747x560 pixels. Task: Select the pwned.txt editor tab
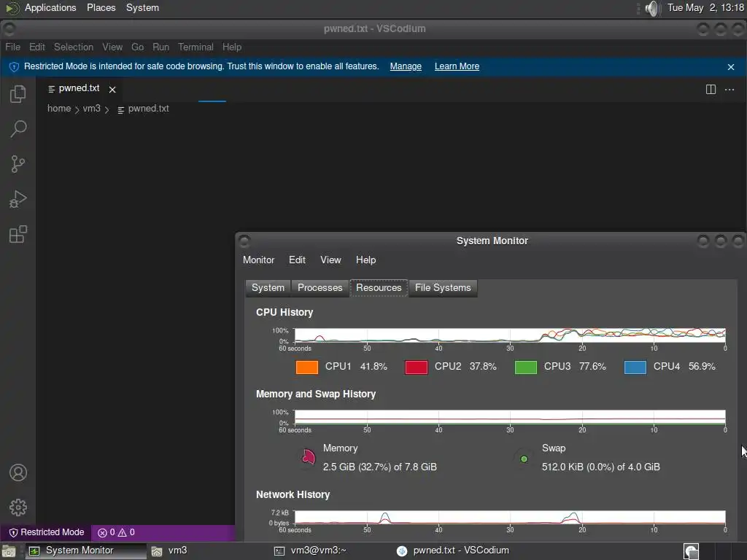pyautogui.click(x=79, y=88)
